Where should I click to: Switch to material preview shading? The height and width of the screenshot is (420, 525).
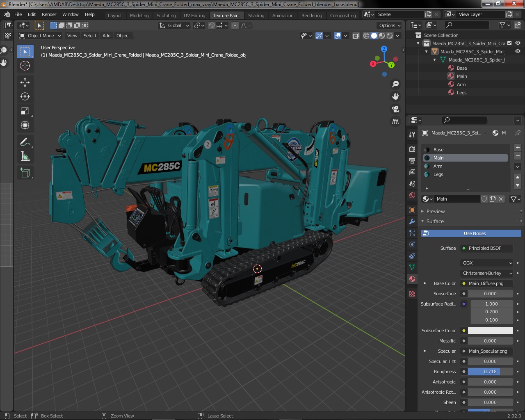pyautogui.click(x=382, y=36)
